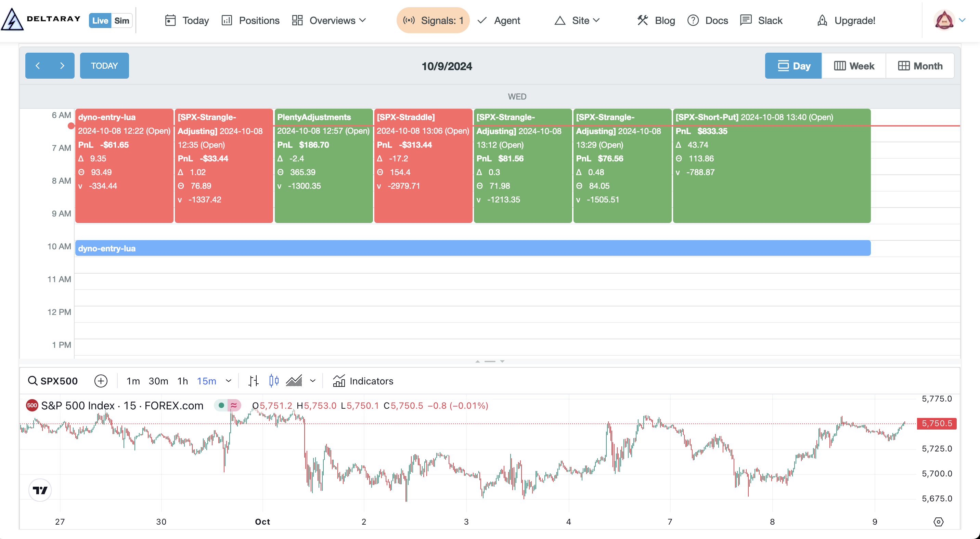980x539 pixels.
Task: Open the blue dyno-entry-lua calendar event
Action: [473, 248]
